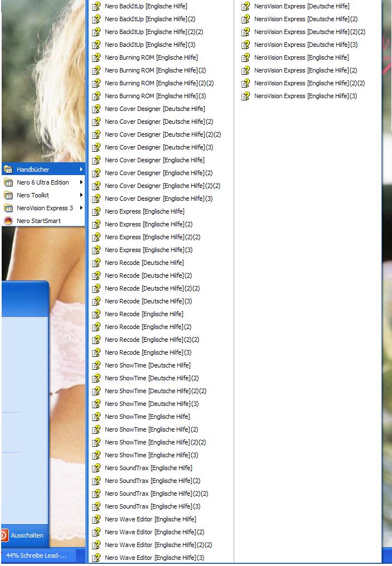The height and width of the screenshot is (566, 392).
Task: Click help icon beside Nero ShowTime [Englische Hilfe](2)
Action: [96, 429]
